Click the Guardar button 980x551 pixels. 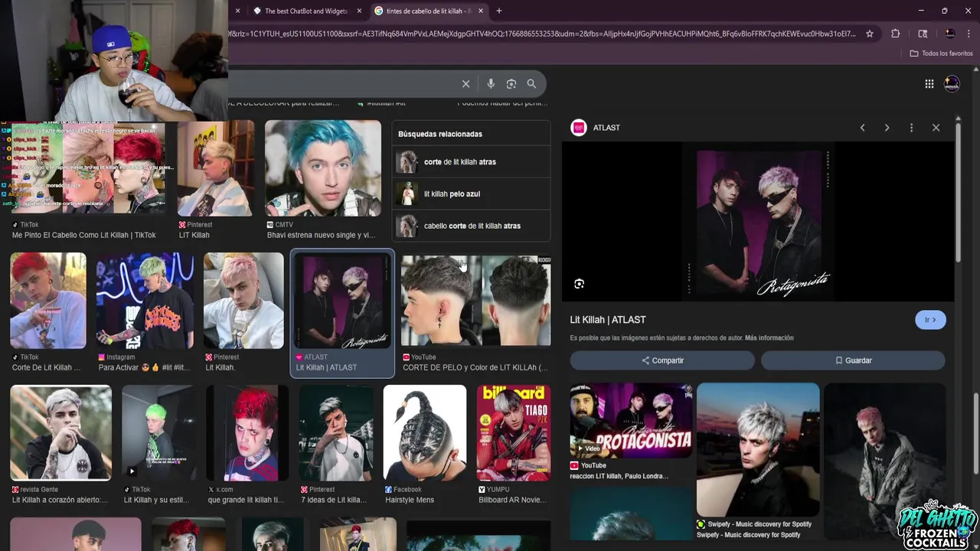tap(853, 360)
